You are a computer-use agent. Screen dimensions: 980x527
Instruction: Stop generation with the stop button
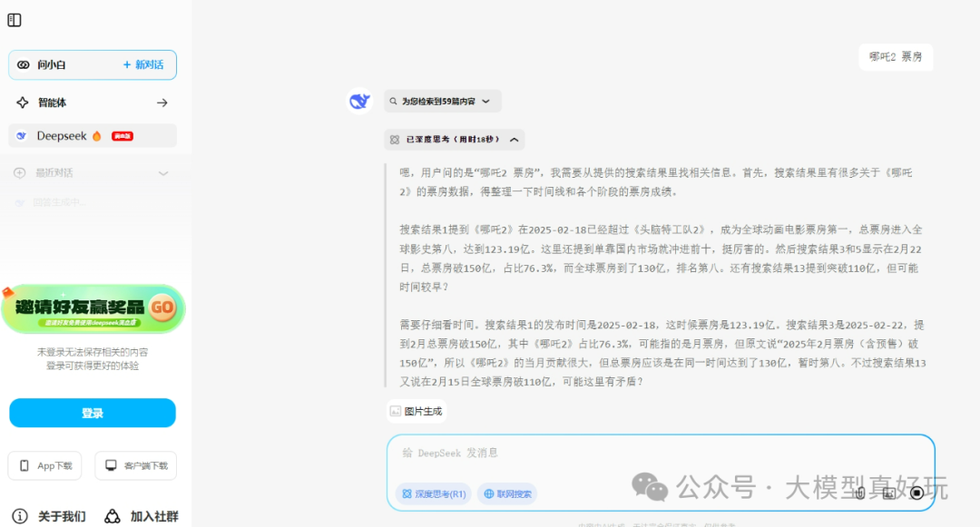[916, 493]
